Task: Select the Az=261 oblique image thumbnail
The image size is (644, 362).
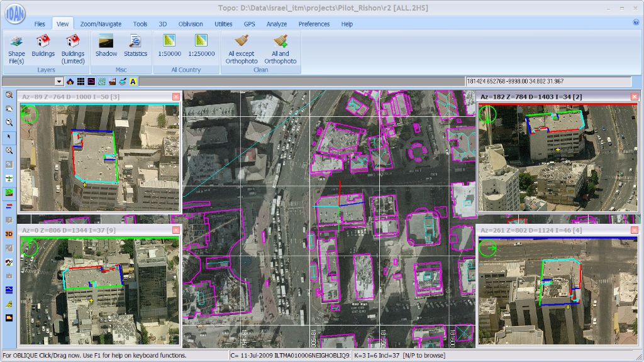Action: (557, 289)
